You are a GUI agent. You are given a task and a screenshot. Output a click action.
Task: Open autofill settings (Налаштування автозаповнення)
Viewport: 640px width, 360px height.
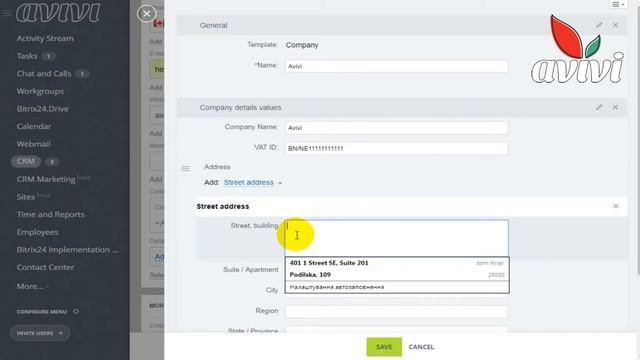pos(397,287)
